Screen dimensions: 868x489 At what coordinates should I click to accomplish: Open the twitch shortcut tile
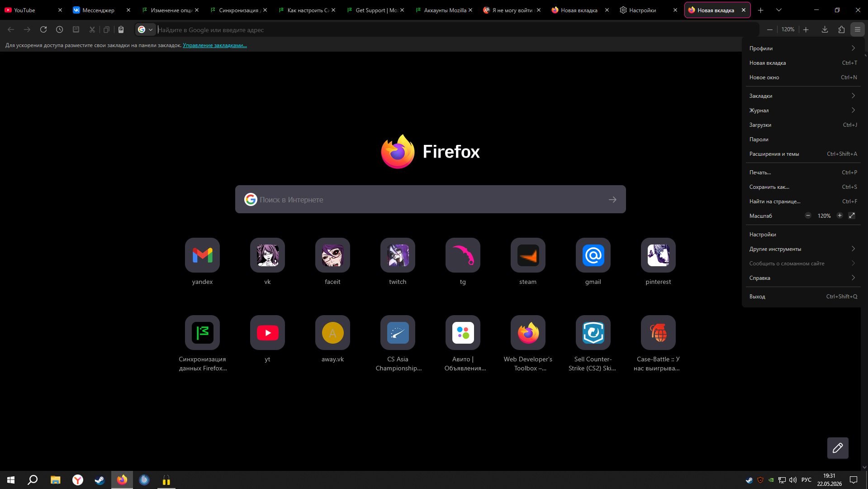(398, 261)
